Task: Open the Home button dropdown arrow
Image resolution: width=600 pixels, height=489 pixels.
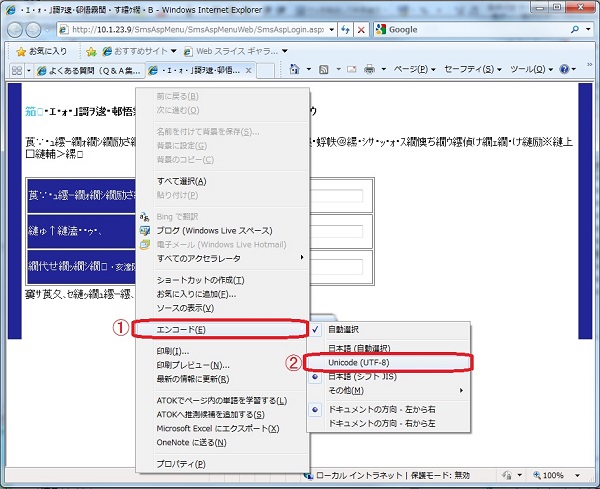Action: pos(308,69)
